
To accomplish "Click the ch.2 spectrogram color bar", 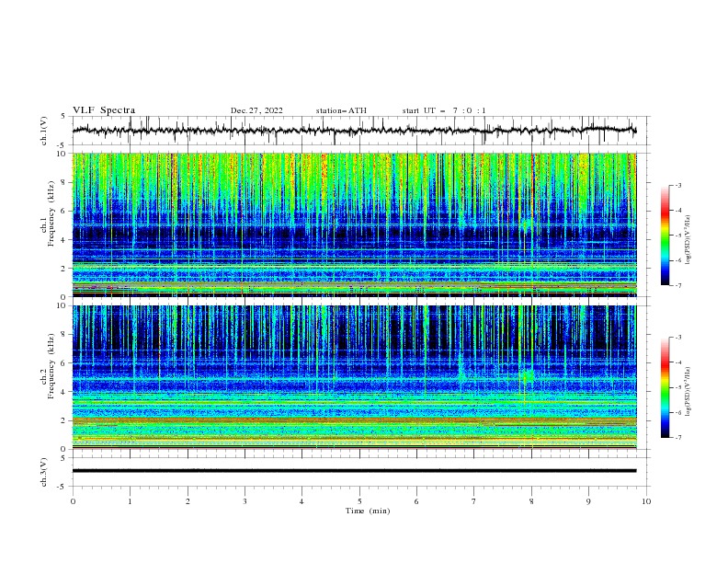I will (x=665, y=387).
